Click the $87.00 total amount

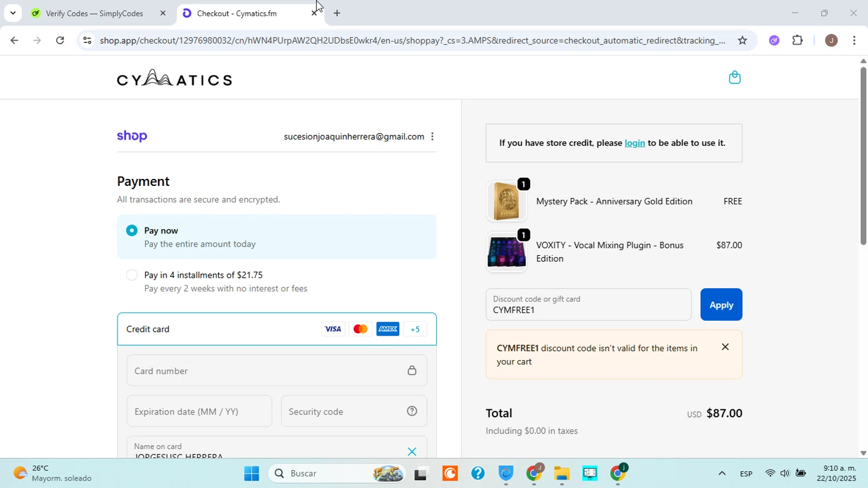pyautogui.click(x=724, y=413)
